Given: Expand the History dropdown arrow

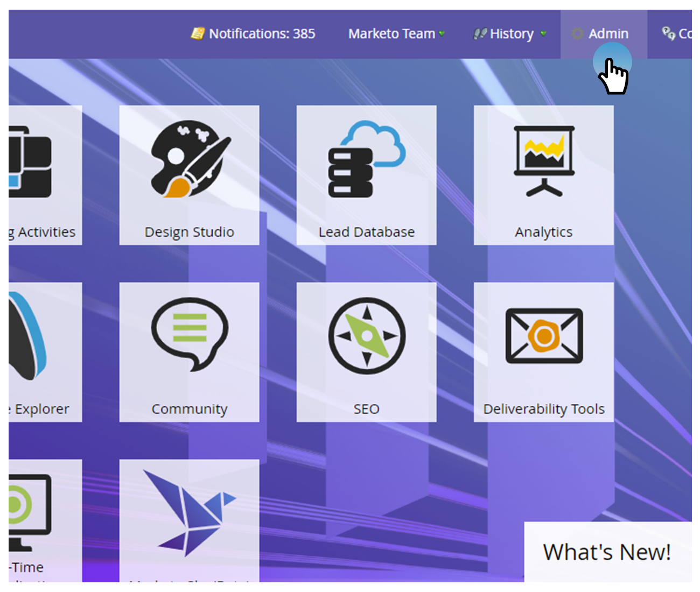Looking at the screenshot, I should point(543,34).
